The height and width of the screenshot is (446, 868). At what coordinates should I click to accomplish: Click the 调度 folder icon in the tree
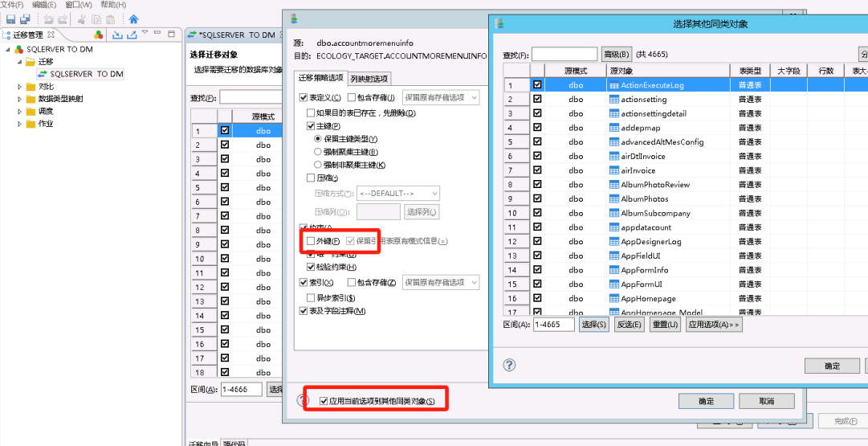(x=31, y=112)
